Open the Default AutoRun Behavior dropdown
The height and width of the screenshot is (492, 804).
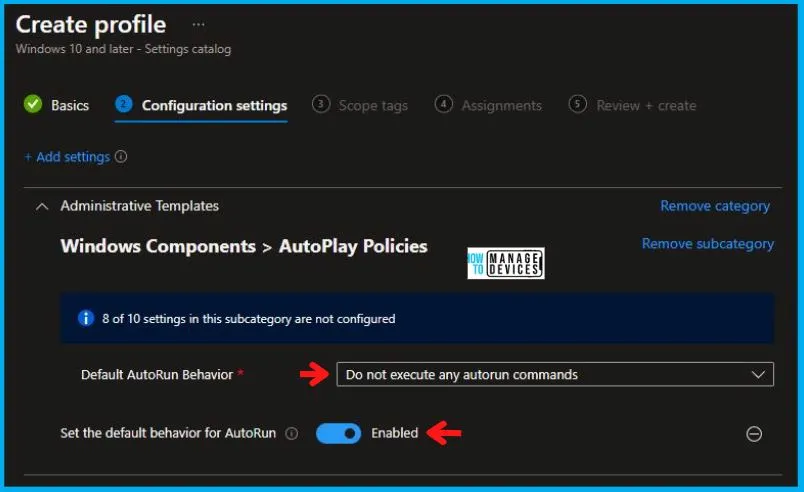pos(555,375)
